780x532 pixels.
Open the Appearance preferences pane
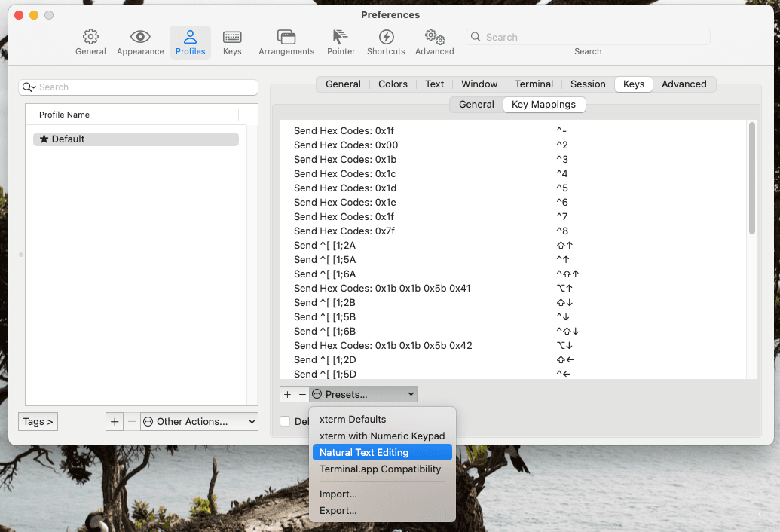[140, 42]
